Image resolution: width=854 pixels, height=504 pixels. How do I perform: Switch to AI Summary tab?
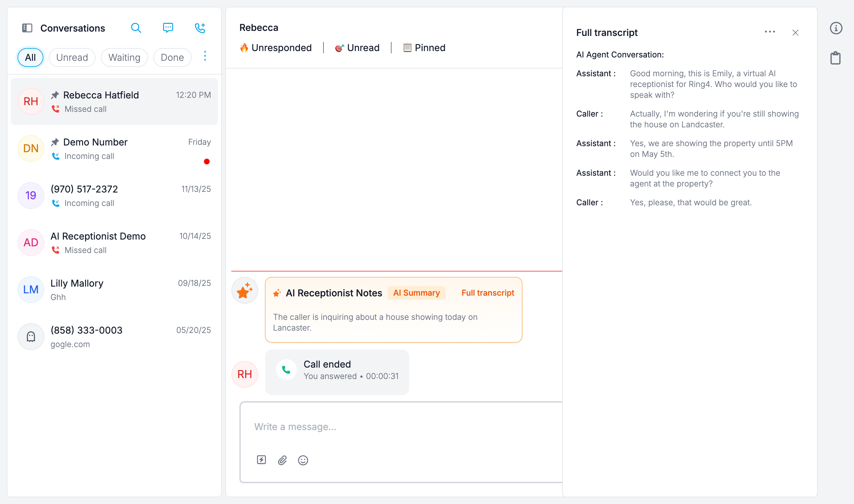416,293
